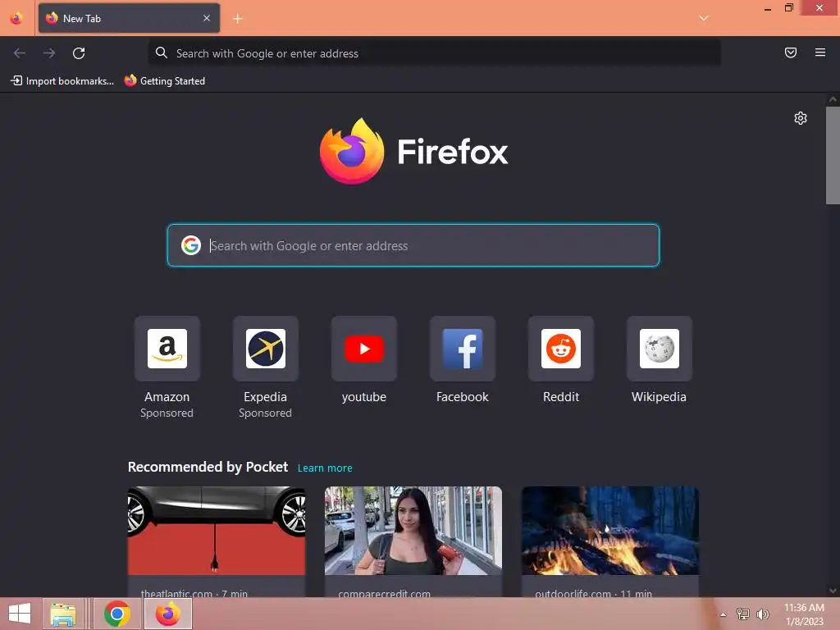Viewport: 840px width, 630px height.
Task: Open a new tab with plus button
Action: click(x=238, y=19)
